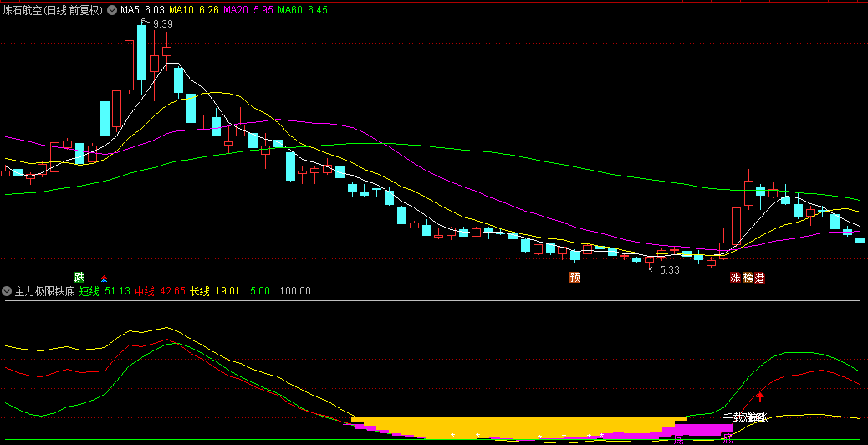
Task: Click the 短线: 51.13 value
Action: coord(105,291)
